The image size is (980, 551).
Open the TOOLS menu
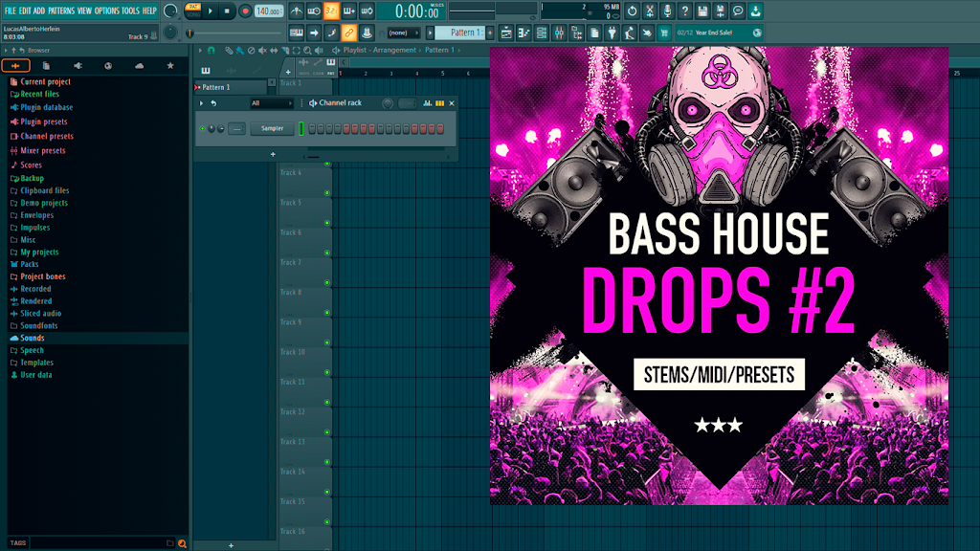tap(130, 11)
